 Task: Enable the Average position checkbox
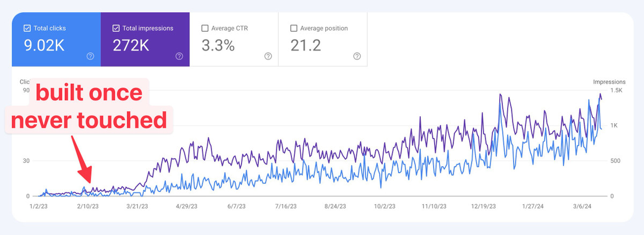(294, 28)
